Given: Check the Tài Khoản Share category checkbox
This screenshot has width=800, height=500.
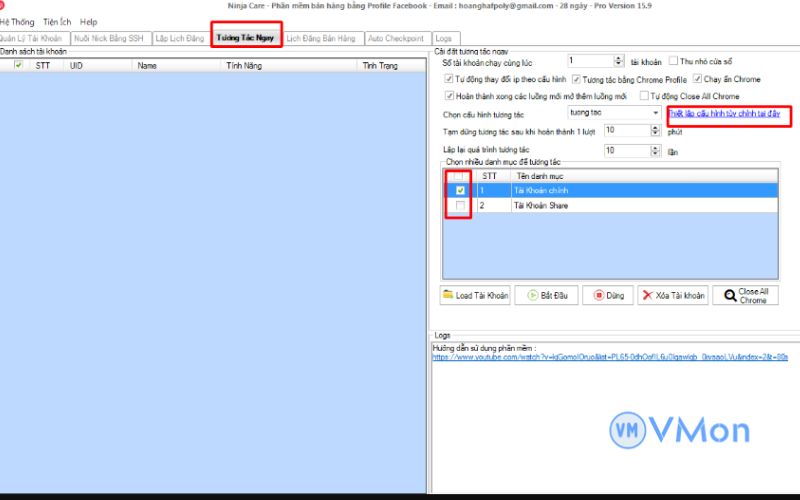Looking at the screenshot, I should click(x=460, y=205).
